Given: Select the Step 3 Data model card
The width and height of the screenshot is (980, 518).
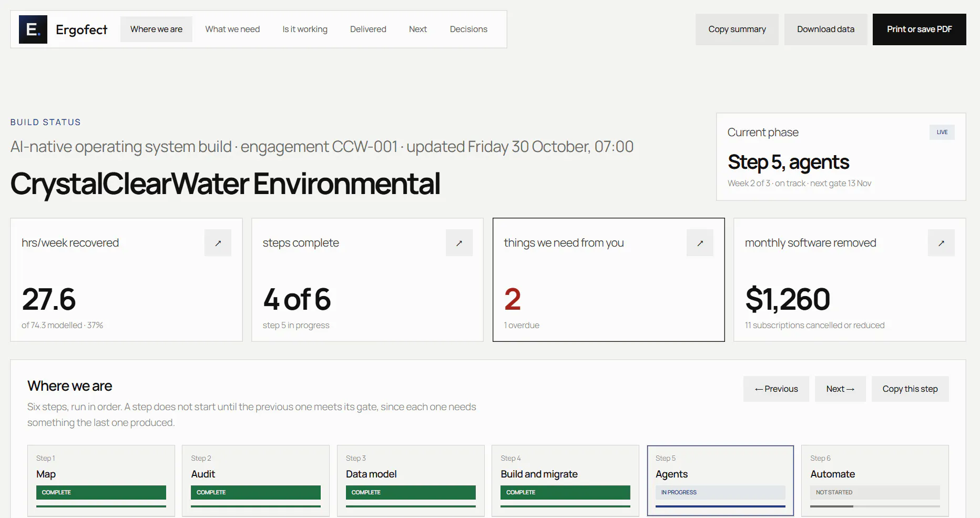Looking at the screenshot, I should click(x=411, y=481).
